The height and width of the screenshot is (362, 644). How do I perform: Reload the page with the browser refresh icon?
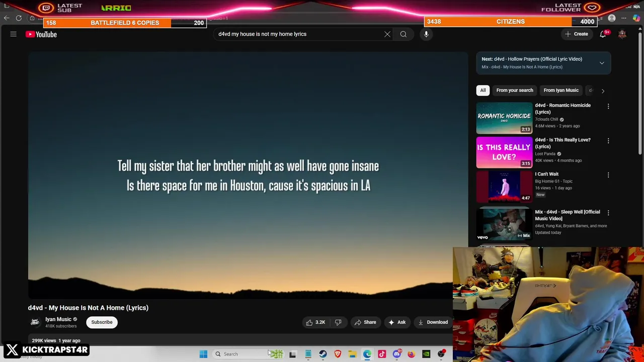[x=19, y=18]
